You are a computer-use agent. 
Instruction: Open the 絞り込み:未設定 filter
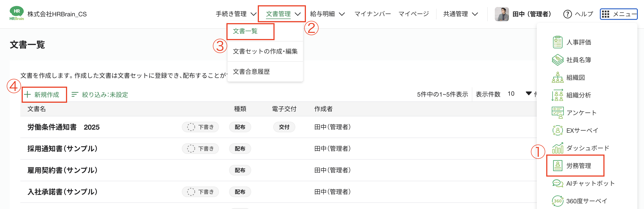tap(100, 95)
